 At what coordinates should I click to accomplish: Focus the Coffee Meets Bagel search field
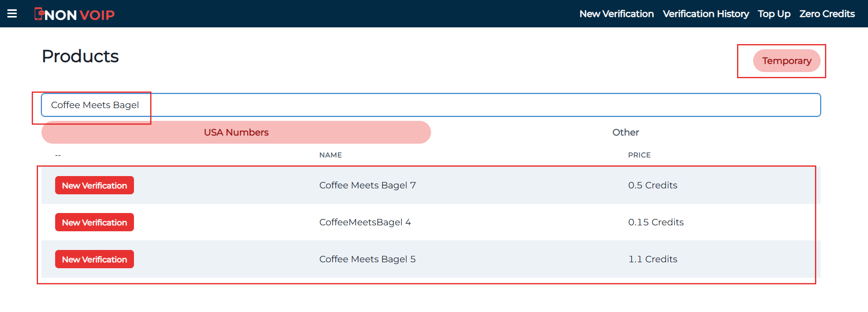[x=431, y=105]
